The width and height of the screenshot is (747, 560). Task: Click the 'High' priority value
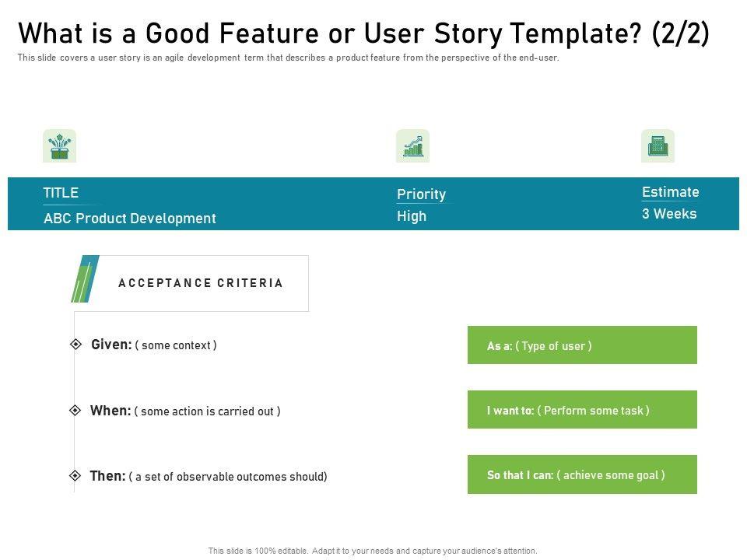[412, 216]
